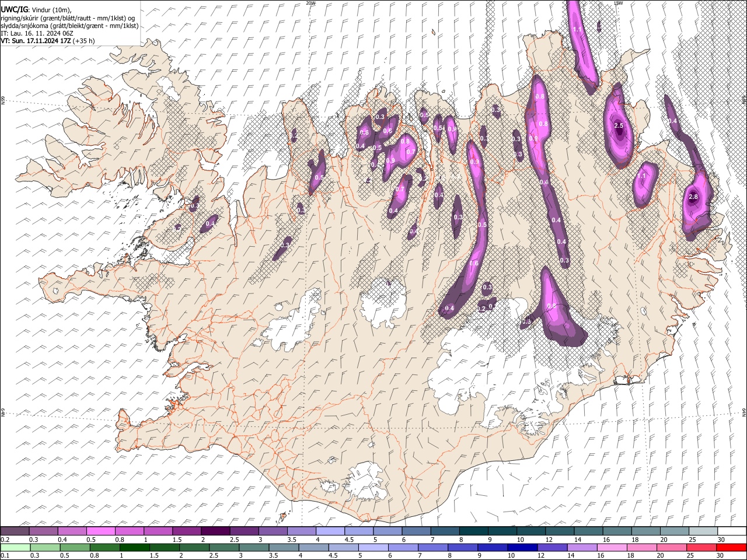Pick the top-row lavender swatch between 4 and 4.5
Image resolution: width=747 pixels, height=560 pixels.
[330, 531]
